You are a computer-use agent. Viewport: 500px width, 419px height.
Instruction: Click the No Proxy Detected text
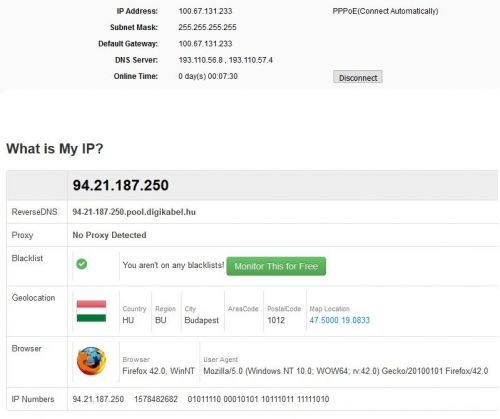(109, 235)
